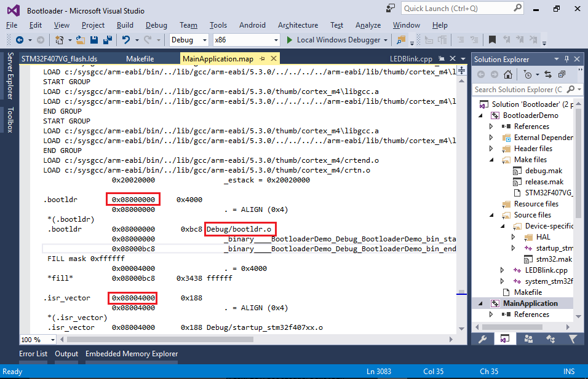Select debug.mak in Solution Explorer
Screen dimensions: 588x379
click(543, 171)
